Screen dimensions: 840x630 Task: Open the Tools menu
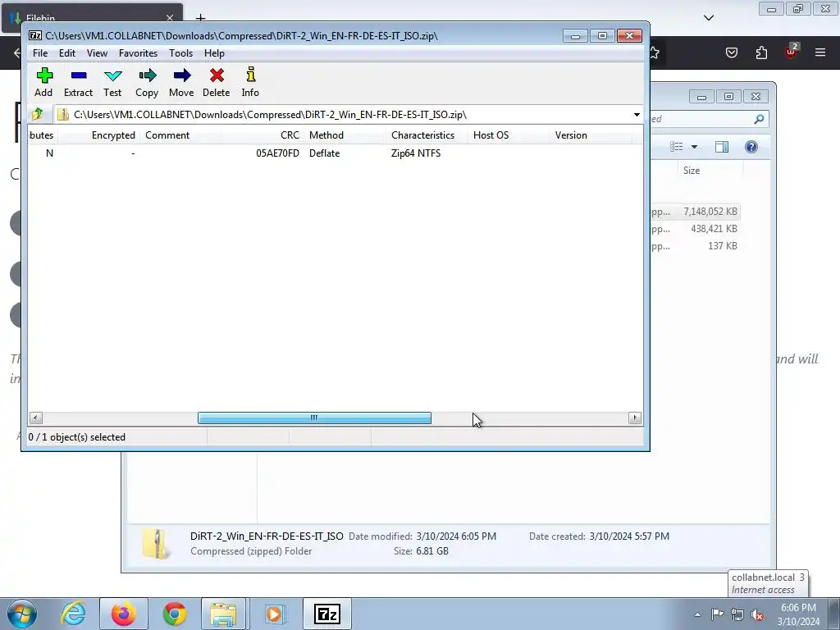180,53
